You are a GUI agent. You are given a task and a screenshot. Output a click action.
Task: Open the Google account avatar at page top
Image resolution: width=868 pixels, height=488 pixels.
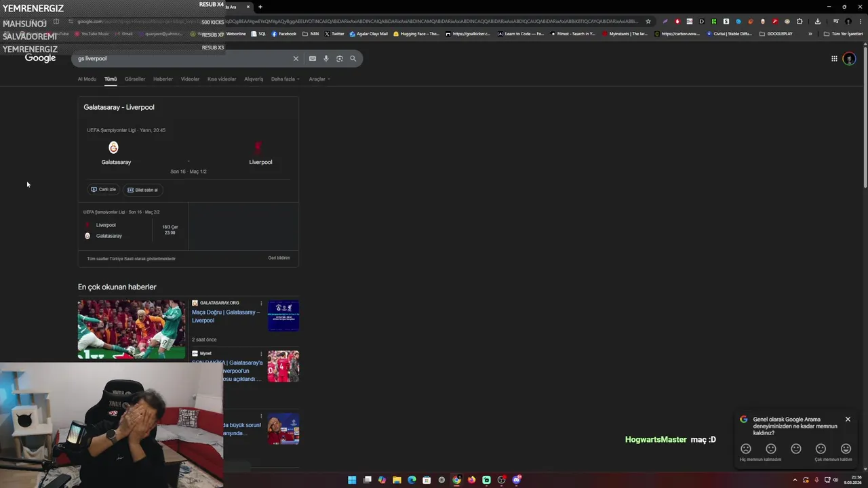[849, 59]
